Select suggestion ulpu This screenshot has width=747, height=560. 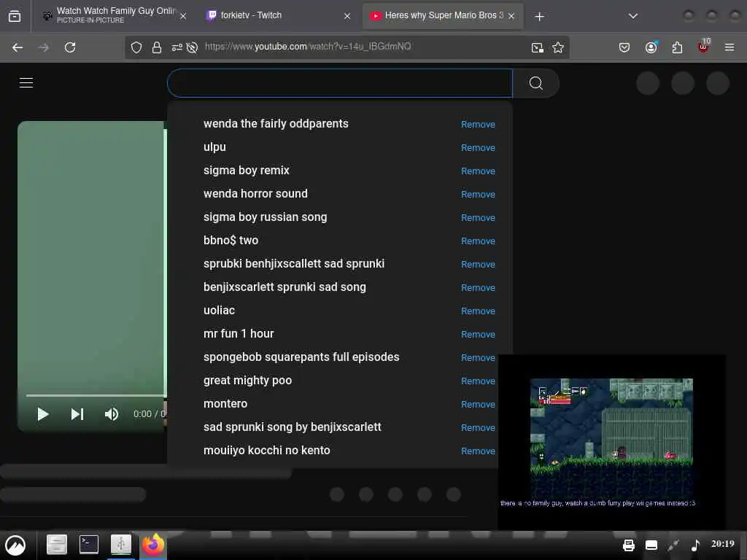click(214, 147)
